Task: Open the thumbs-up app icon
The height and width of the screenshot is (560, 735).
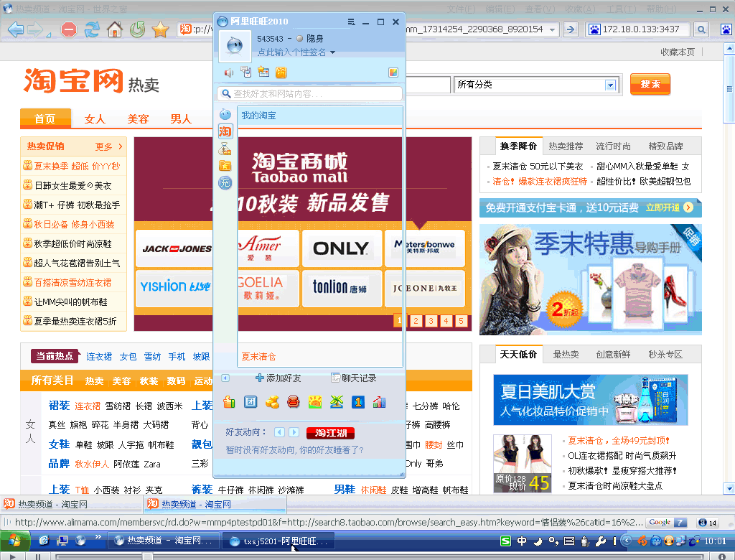Action: pos(229,402)
